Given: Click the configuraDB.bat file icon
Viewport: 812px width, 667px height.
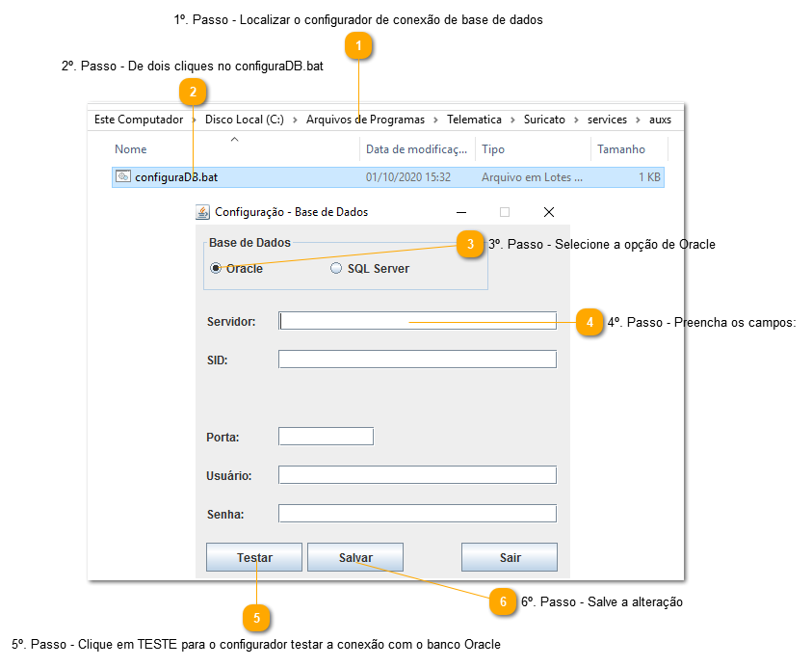Looking at the screenshot, I should [x=123, y=177].
